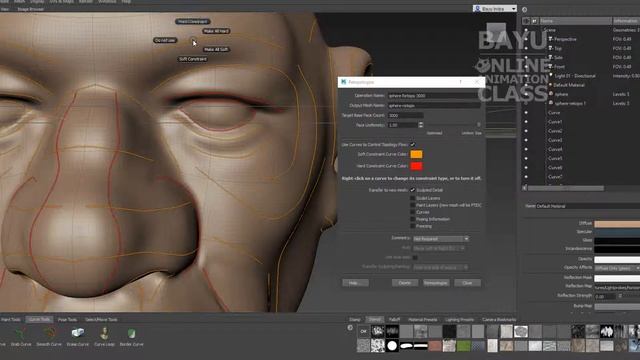
Task: Choose Make All Soft in marking menu
Action: [x=216, y=49]
